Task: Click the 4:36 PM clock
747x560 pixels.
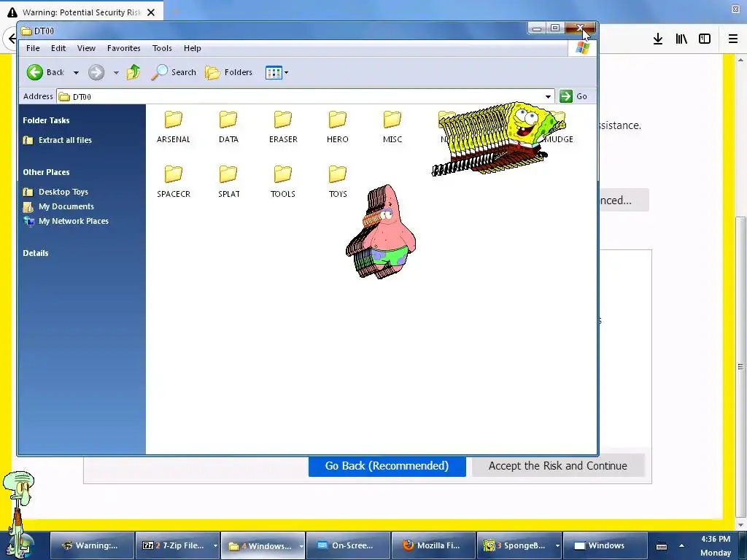Action: (x=716, y=539)
